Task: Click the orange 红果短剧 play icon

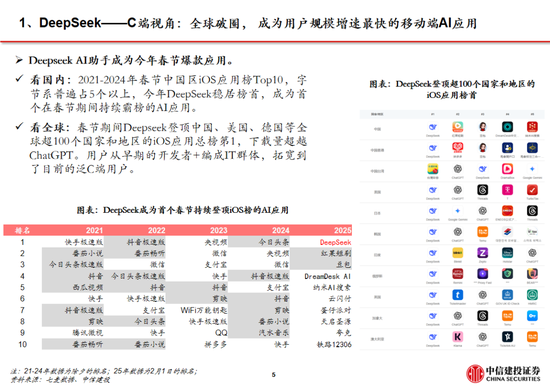Action: click(x=458, y=127)
